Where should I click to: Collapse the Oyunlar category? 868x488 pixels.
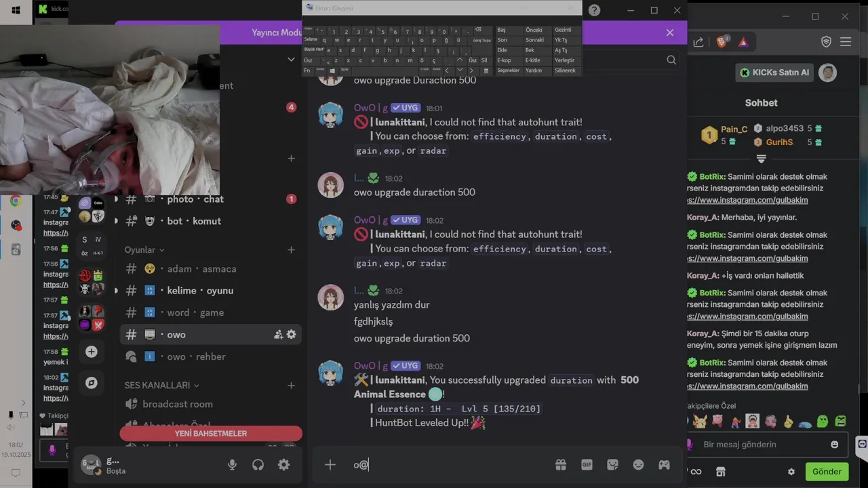(x=144, y=250)
